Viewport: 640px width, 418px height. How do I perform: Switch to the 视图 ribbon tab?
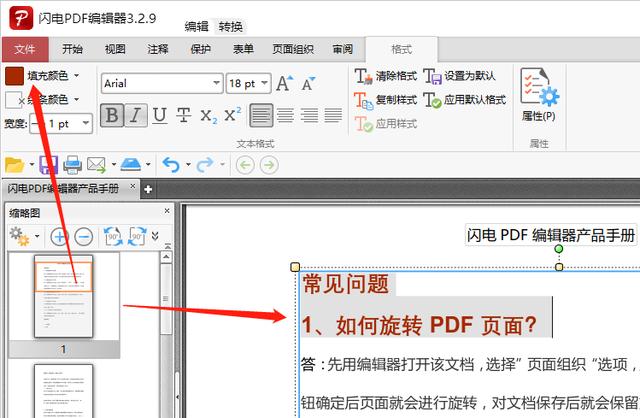pyautogui.click(x=115, y=49)
